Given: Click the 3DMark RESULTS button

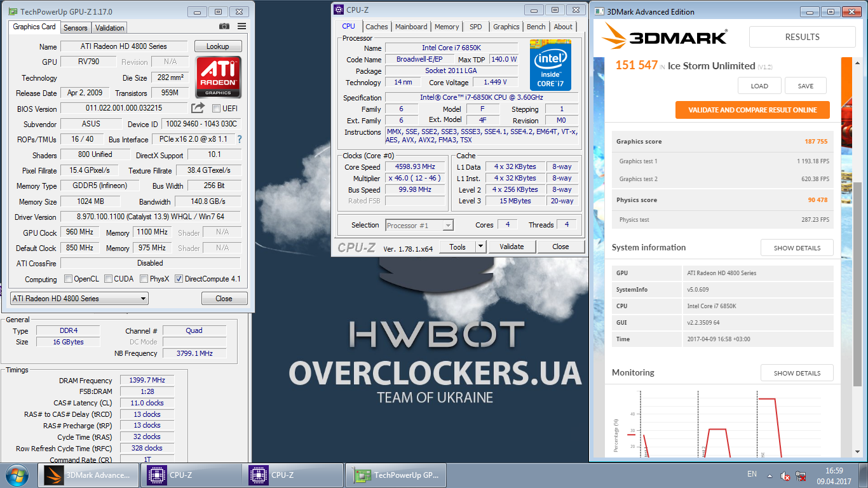Looking at the screenshot, I should 803,37.
